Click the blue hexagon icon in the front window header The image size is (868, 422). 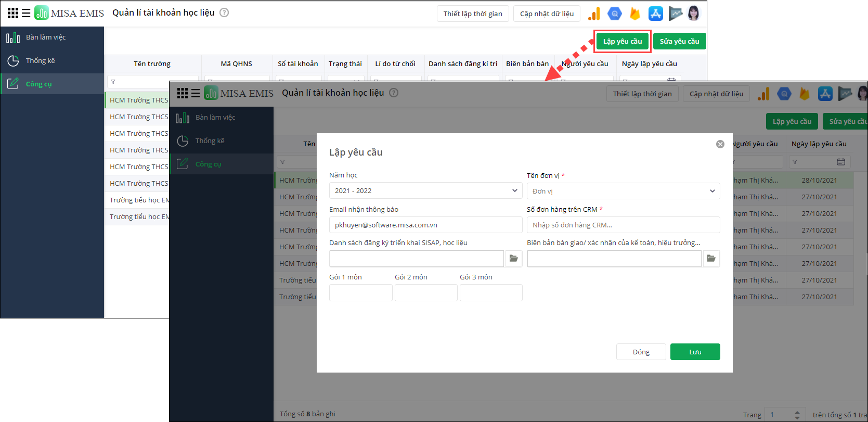tap(784, 94)
